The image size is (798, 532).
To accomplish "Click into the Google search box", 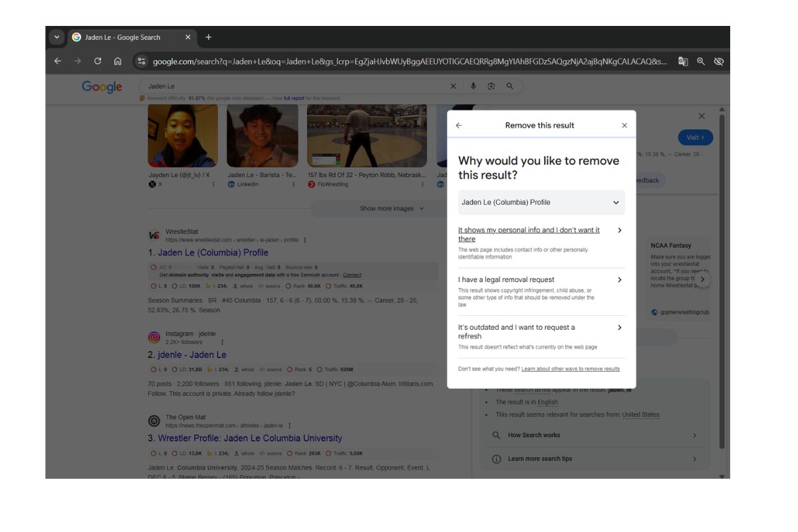I will (x=296, y=86).
